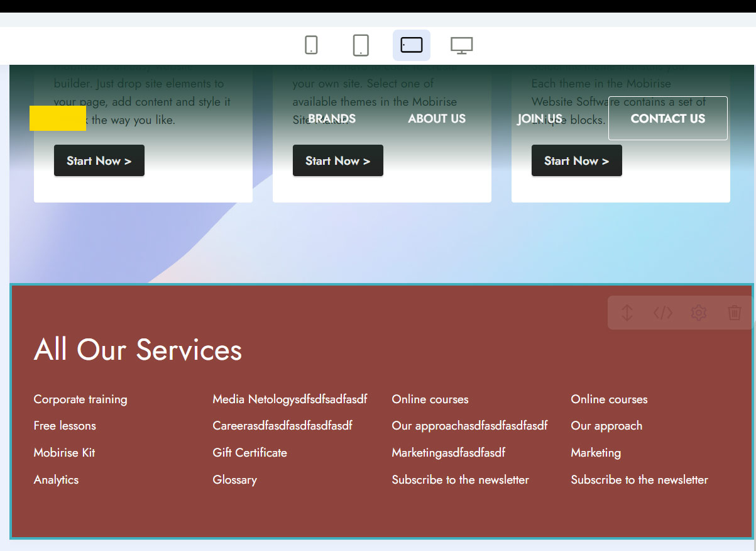The image size is (756, 551).
Task: Switch to mobile phone preview
Action: coord(311,45)
